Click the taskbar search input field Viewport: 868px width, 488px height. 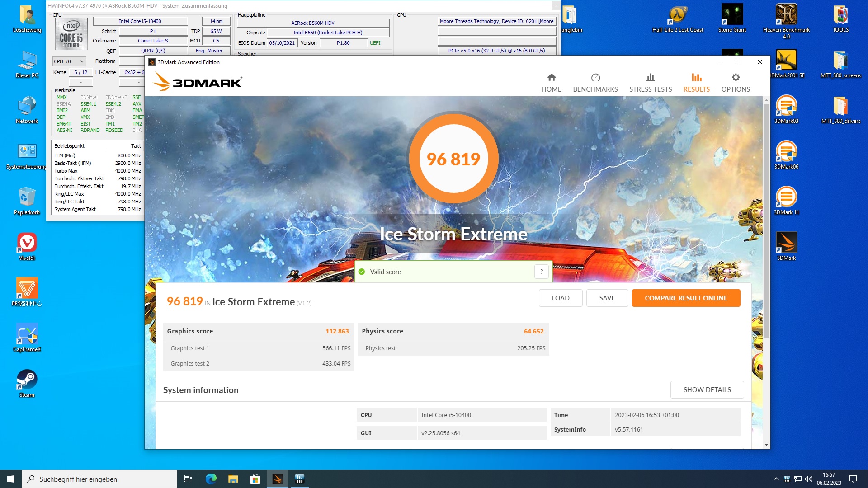(99, 479)
